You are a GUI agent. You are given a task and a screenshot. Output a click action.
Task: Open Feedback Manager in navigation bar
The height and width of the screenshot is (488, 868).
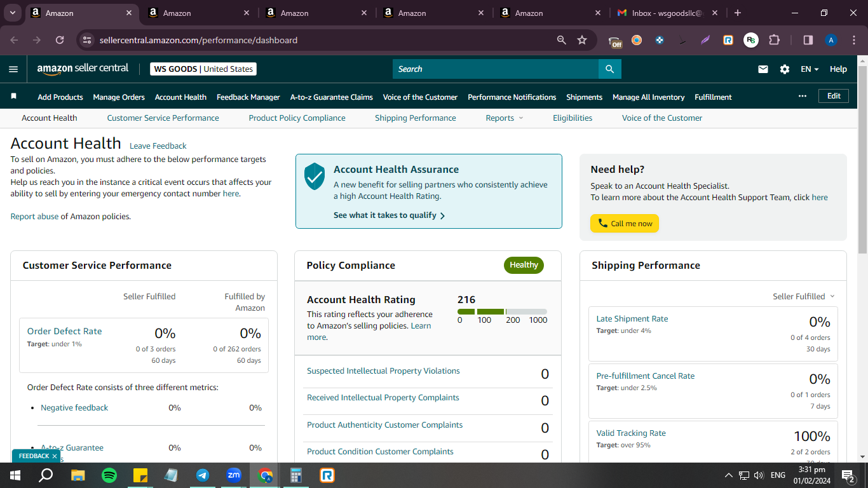[x=248, y=97]
